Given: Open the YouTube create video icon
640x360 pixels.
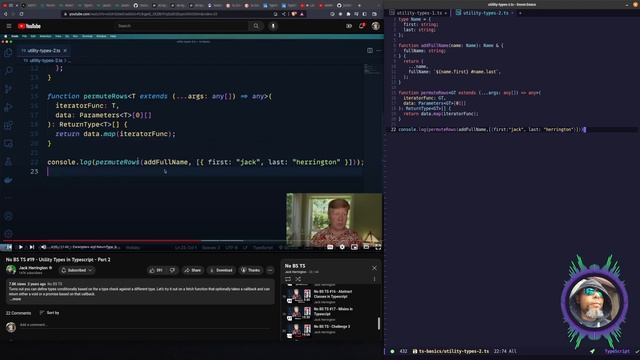Looking at the screenshot, I should pyautogui.click(x=349, y=26).
